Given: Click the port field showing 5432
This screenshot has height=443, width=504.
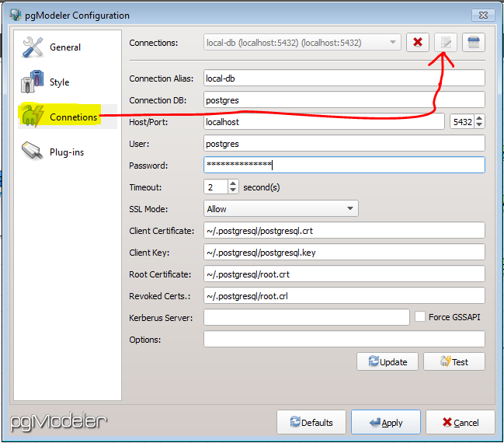Looking at the screenshot, I should [x=462, y=121].
